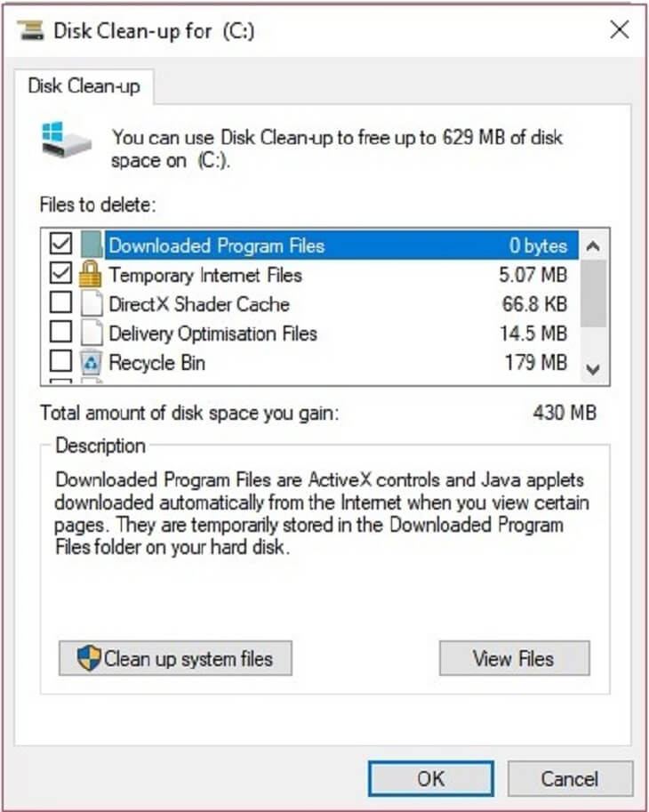The width and height of the screenshot is (649, 812).
Task: Click the Delivery Optimisation Files page icon
Action: point(91,334)
